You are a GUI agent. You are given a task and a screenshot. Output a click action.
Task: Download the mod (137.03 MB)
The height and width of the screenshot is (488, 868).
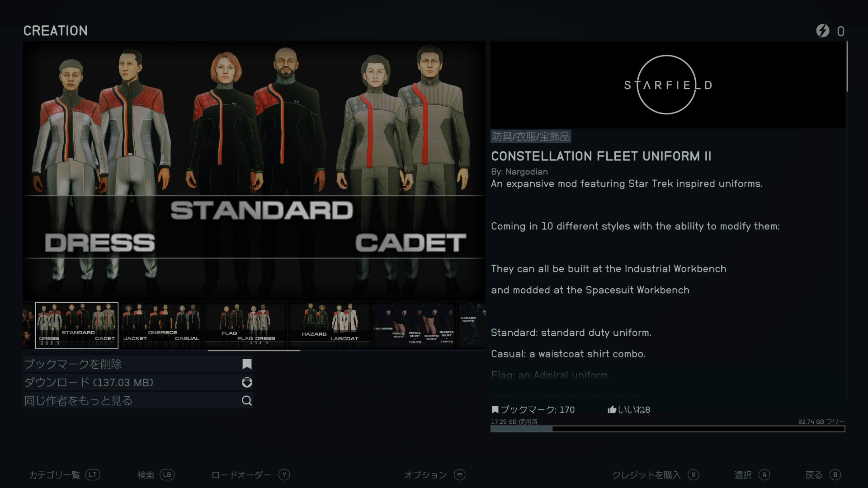138,382
